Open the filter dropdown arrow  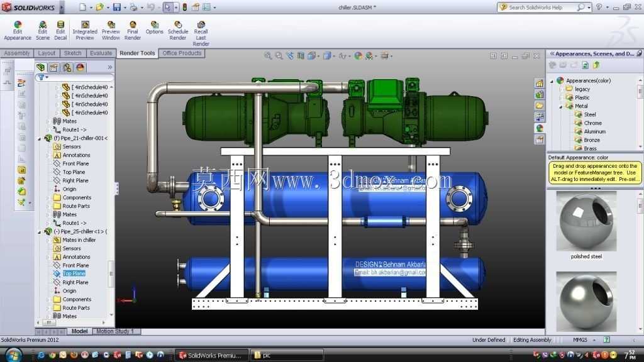(x=47, y=77)
